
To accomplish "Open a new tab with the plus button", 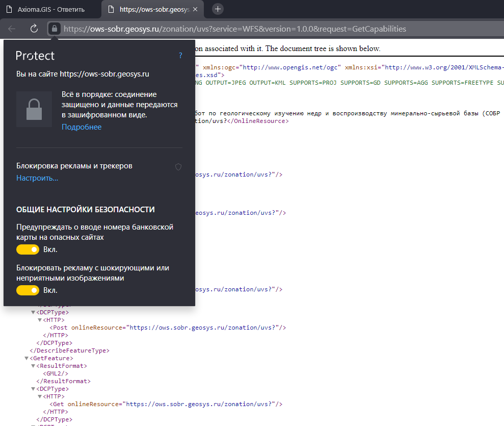I will (218, 9).
